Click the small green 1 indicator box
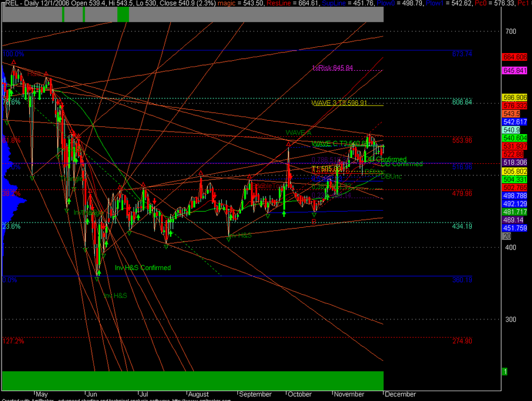The image size is (532, 401). click(x=505, y=372)
